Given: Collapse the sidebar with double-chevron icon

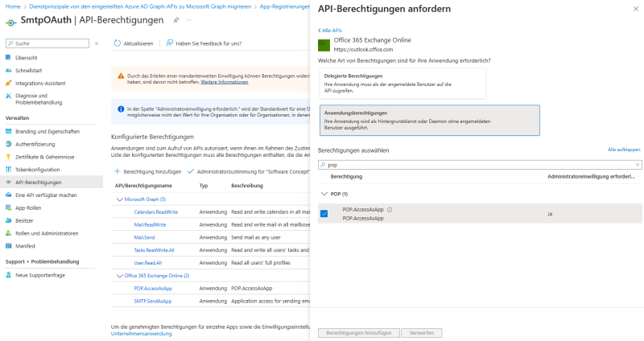Looking at the screenshot, I should tap(97, 43).
